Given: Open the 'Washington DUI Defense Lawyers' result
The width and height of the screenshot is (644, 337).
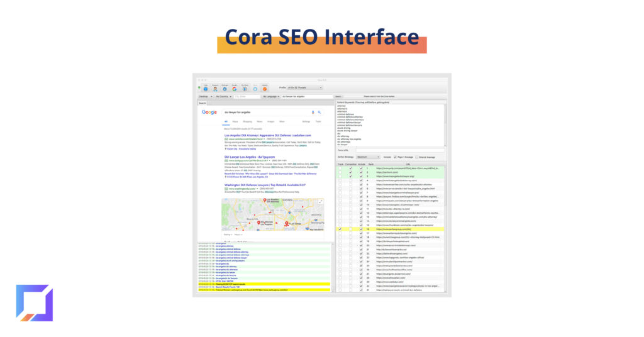Looking at the screenshot, I should [x=265, y=185].
